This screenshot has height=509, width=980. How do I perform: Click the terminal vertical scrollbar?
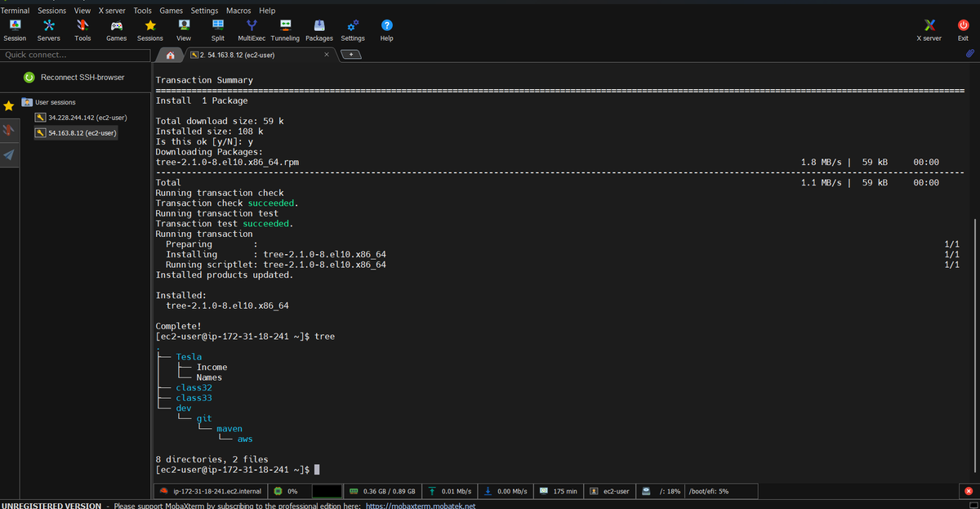[974, 347]
